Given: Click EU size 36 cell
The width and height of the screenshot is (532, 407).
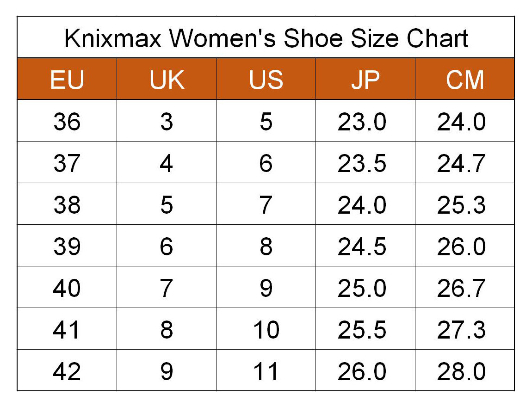Looking at the screenshot, I should pyautogui.click(x=67, y=120).
